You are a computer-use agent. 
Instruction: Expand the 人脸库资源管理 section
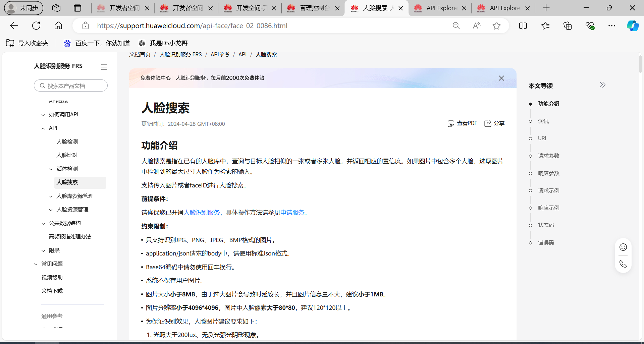point(51,196)
